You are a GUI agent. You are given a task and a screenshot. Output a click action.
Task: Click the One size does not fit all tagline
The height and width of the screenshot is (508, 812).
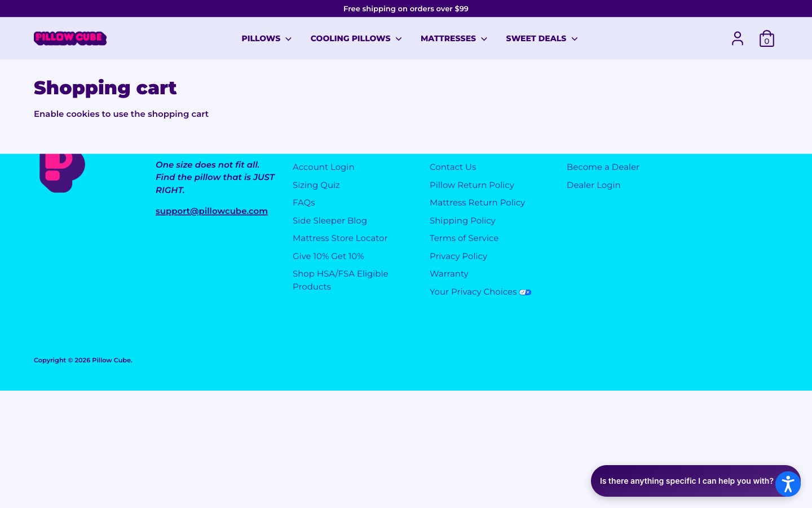(x=215, y=177)
